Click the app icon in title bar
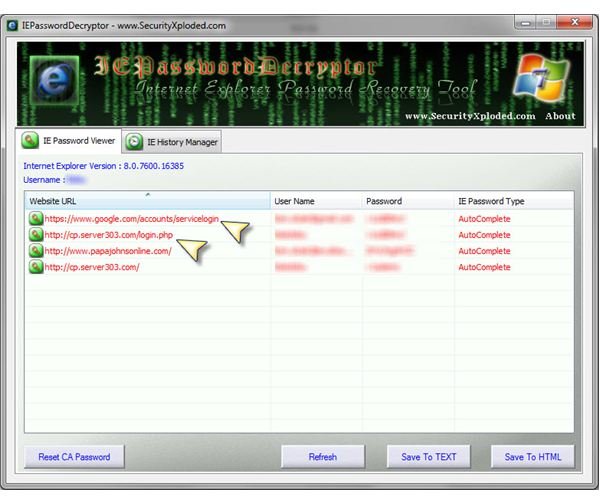The width and height of the screenshot is (600, 496). tap(12, 26)
